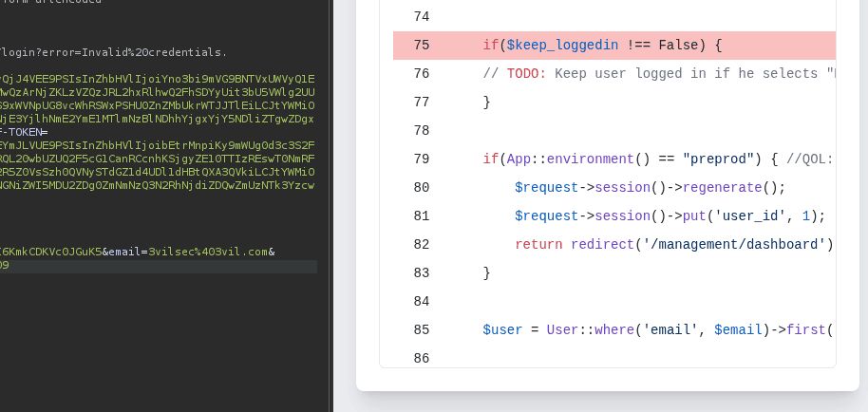Click the $user variable on line 85
868x412 pixels.
click(502, 329)
